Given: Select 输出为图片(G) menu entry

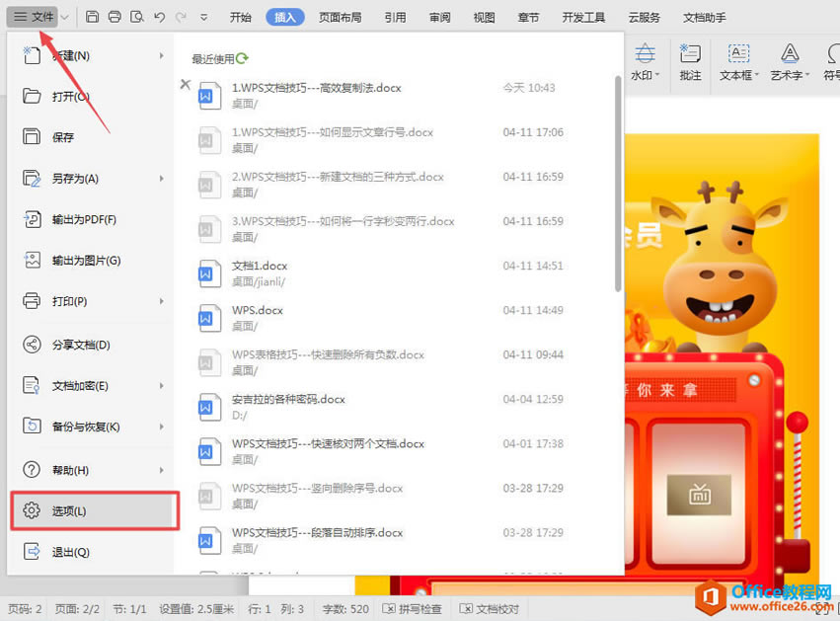Looking at the screenshot, I should 92,261.
